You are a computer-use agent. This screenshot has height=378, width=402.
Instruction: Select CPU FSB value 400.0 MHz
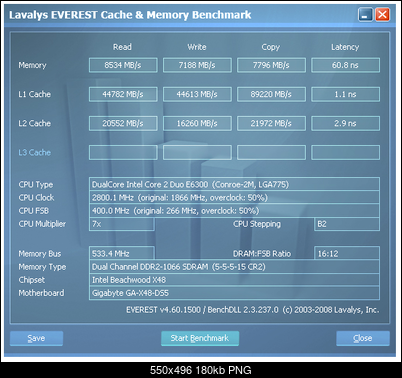point(234,211)
